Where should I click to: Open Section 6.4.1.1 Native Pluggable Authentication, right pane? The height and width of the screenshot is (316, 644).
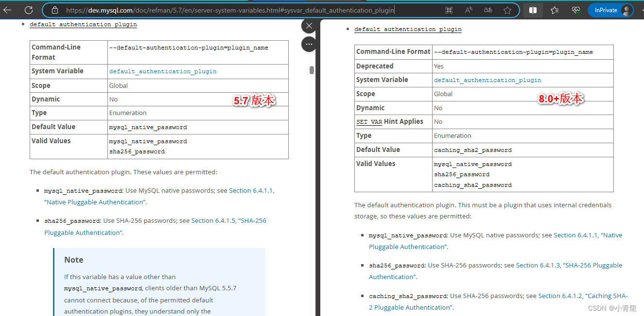pyautogui.click(x=495, y=241)
